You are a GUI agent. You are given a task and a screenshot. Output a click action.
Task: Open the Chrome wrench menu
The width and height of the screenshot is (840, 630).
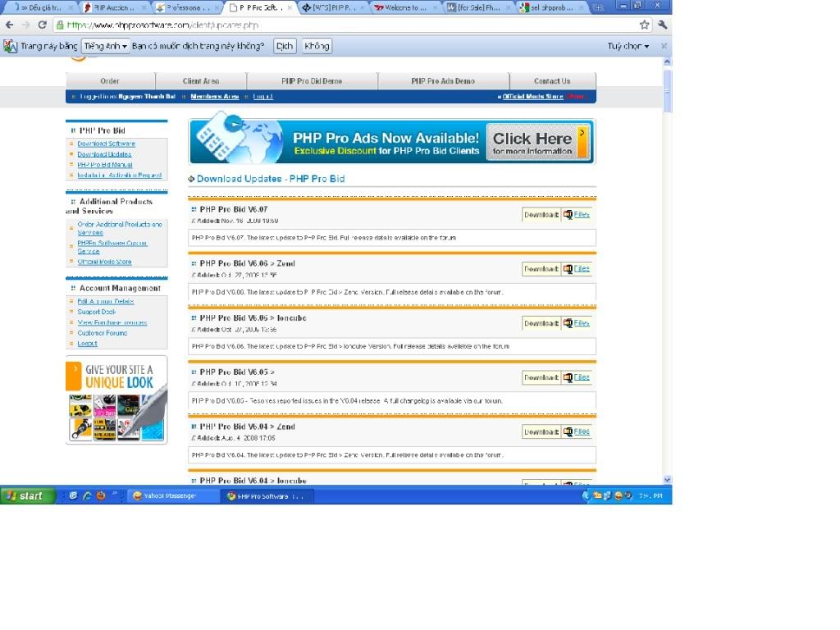point(663,25)
